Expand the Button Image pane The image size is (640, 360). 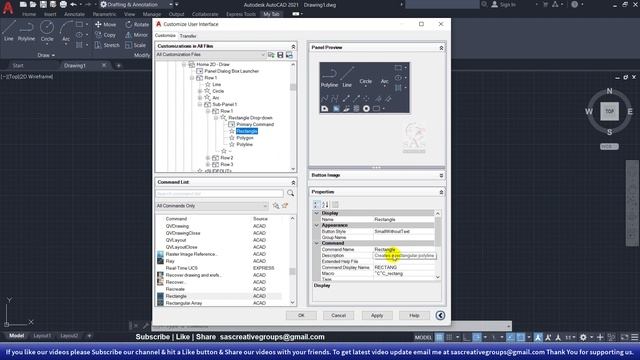click(441, 176)
